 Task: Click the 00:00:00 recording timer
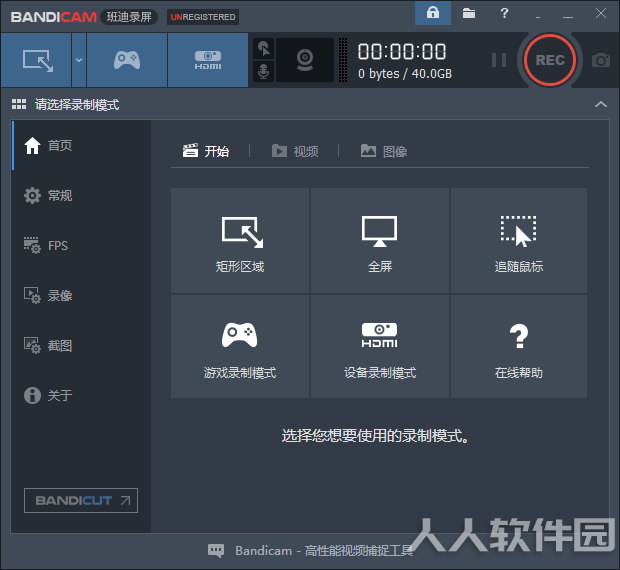click(x=402, y=52)
